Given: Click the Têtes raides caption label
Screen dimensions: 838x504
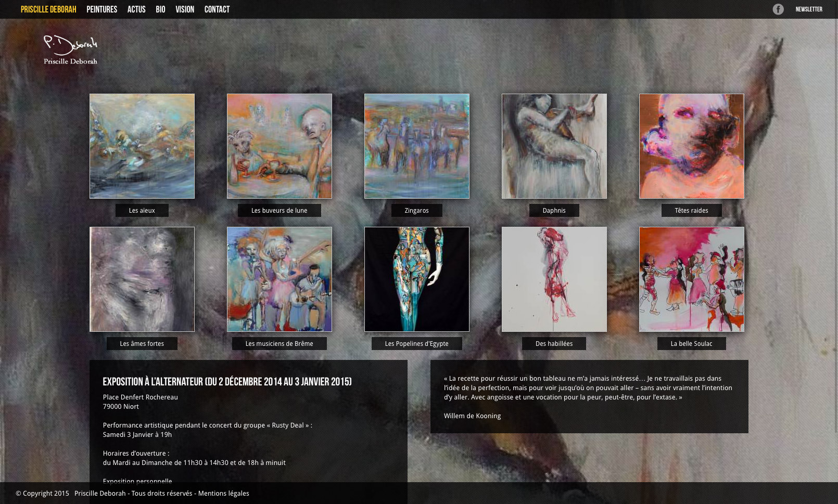Looking at the screenshot, I should (691, 211).
